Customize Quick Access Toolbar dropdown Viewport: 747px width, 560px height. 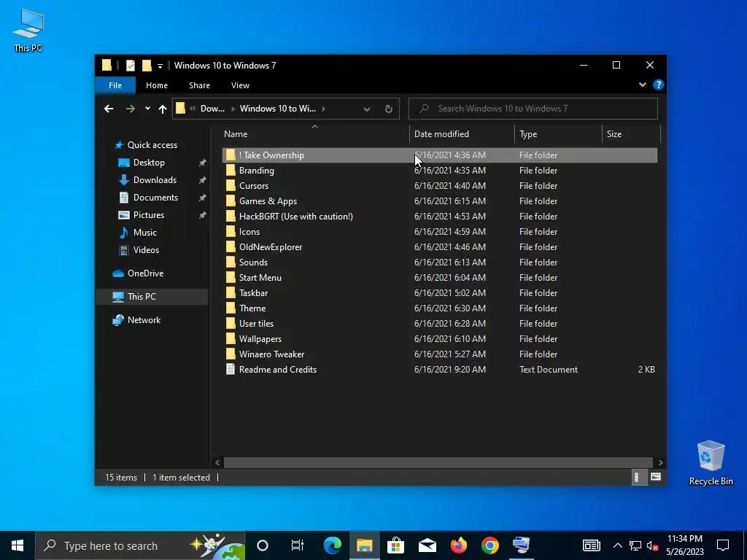(160, 66)
